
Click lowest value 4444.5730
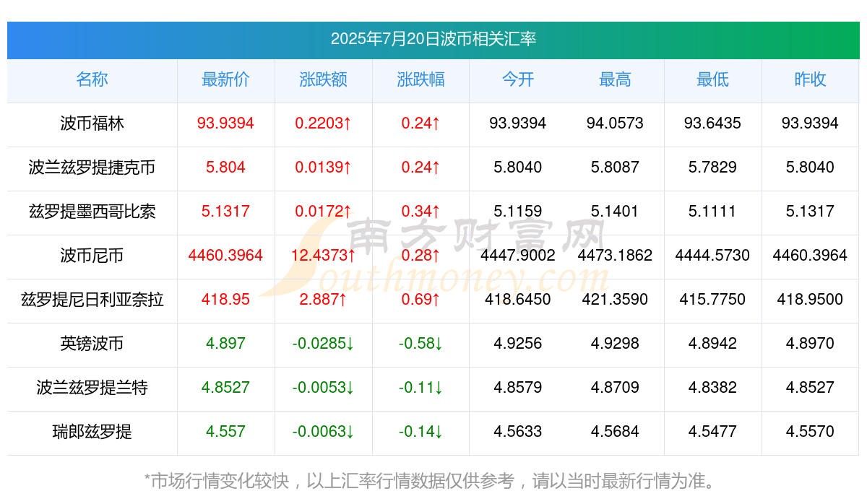(712, 256)
